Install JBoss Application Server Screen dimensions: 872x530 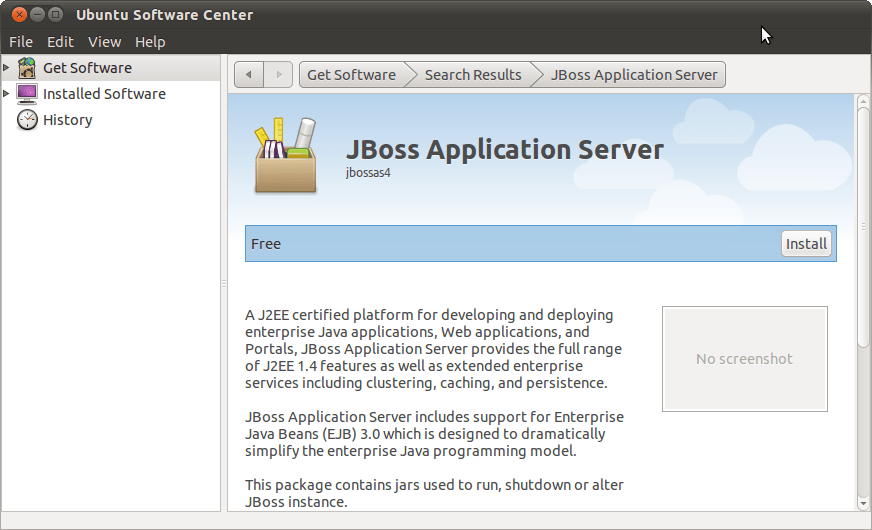(x=806, y=244)
